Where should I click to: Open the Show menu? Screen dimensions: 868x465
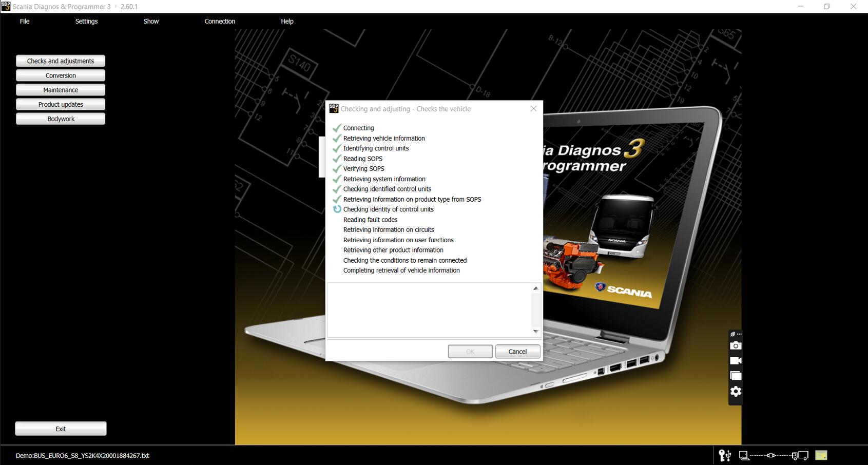tap(151, 21)
